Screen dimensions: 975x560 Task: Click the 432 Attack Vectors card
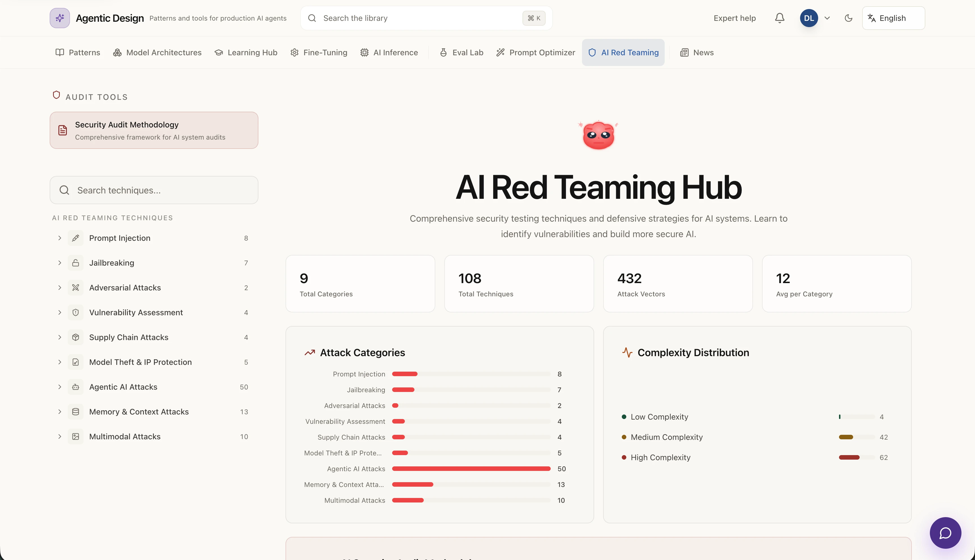678,284
